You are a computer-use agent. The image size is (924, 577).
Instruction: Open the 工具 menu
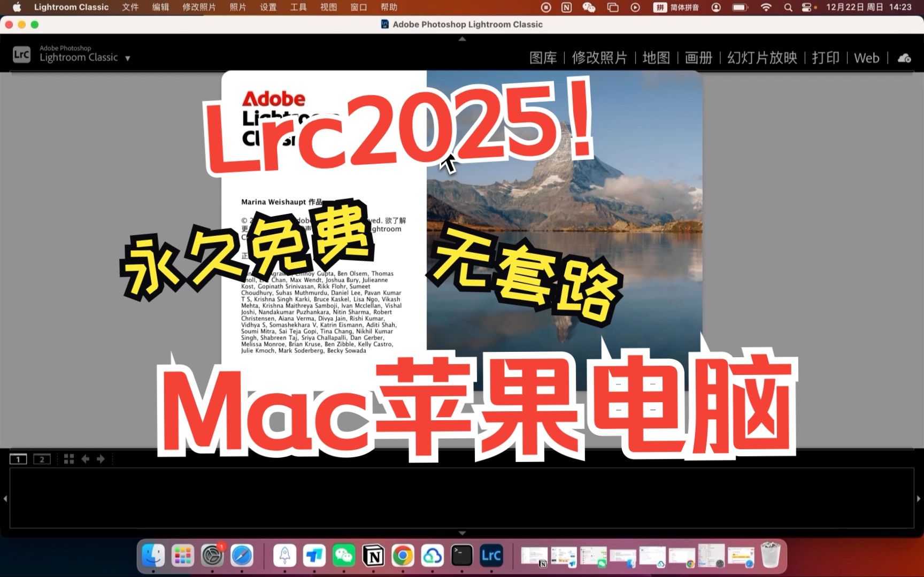(298, 7)
